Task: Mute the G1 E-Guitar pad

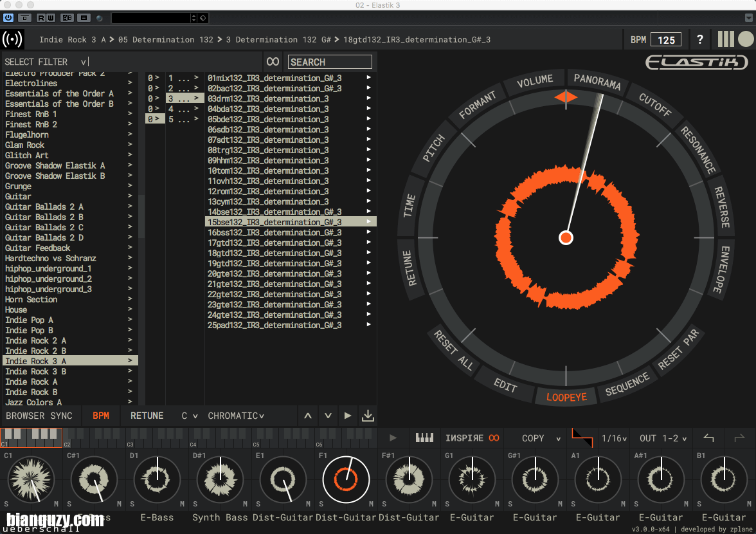Action: click(497, 504)
